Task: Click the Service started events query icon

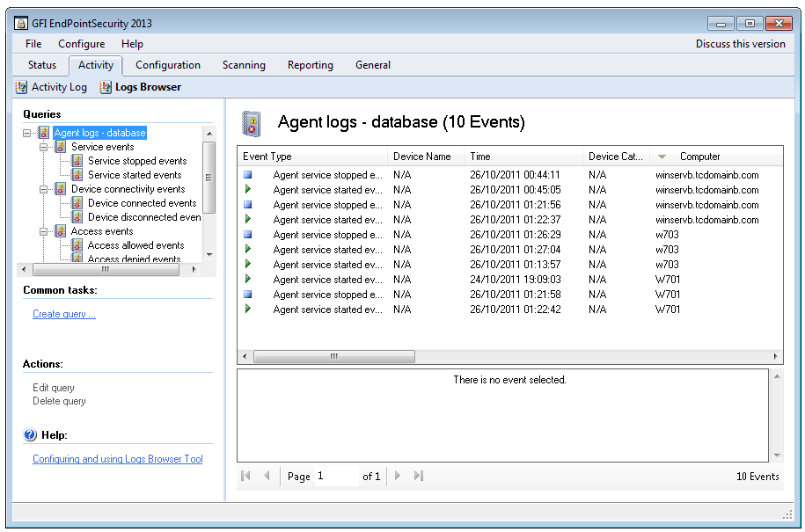Action: [77, 175]
